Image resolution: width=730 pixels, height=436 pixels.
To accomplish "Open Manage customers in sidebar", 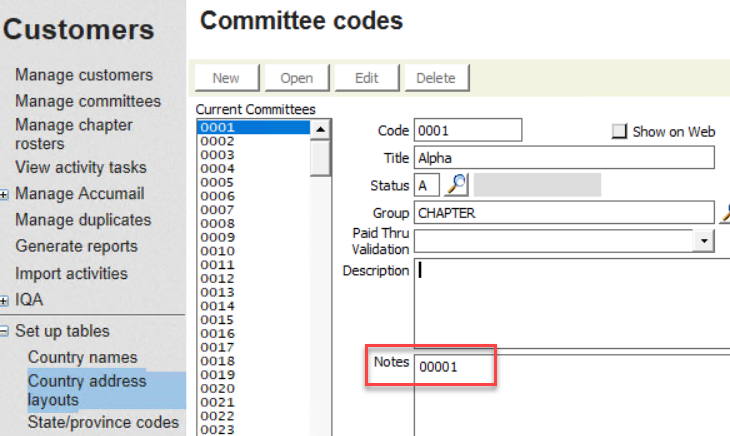I will pos(84,75).
